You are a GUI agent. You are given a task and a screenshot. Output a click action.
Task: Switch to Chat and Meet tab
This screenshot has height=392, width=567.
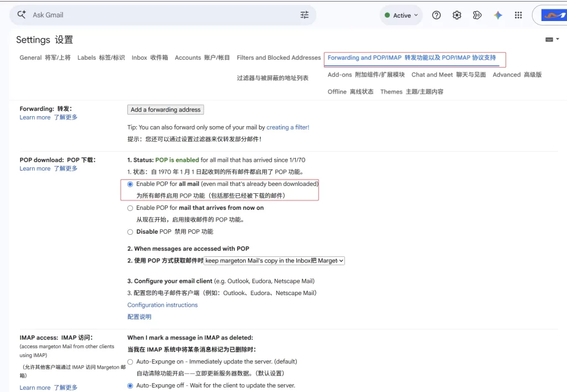(449, 75)
